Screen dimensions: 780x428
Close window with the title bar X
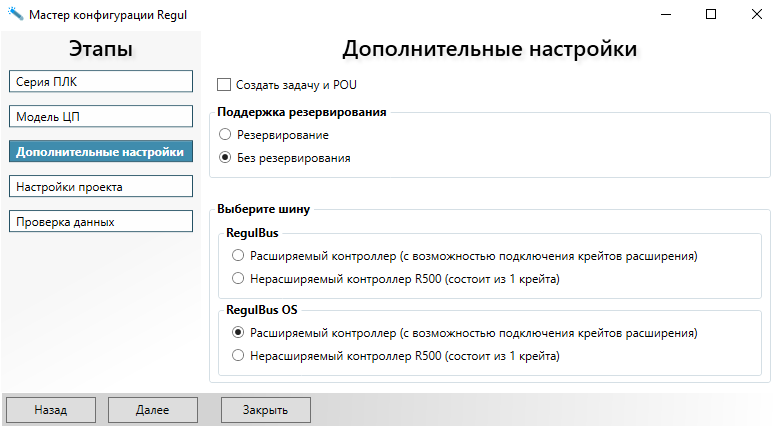click(757, 15)
